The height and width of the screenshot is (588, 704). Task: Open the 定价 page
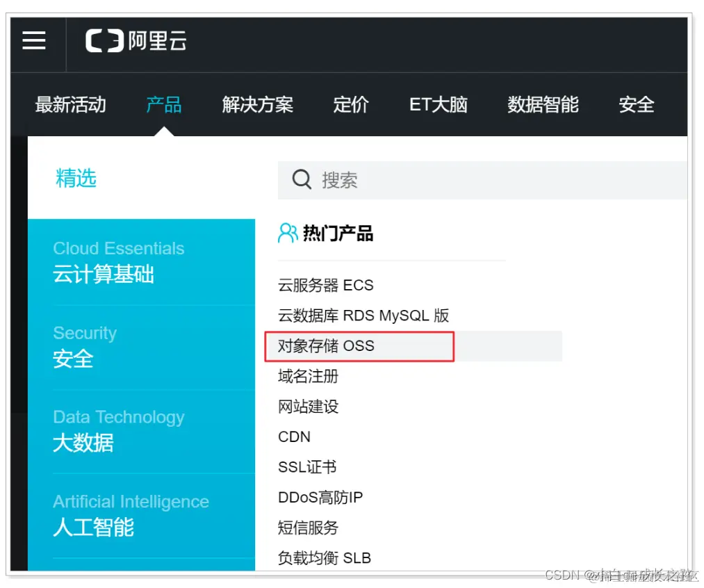click(x=351, y=105)
